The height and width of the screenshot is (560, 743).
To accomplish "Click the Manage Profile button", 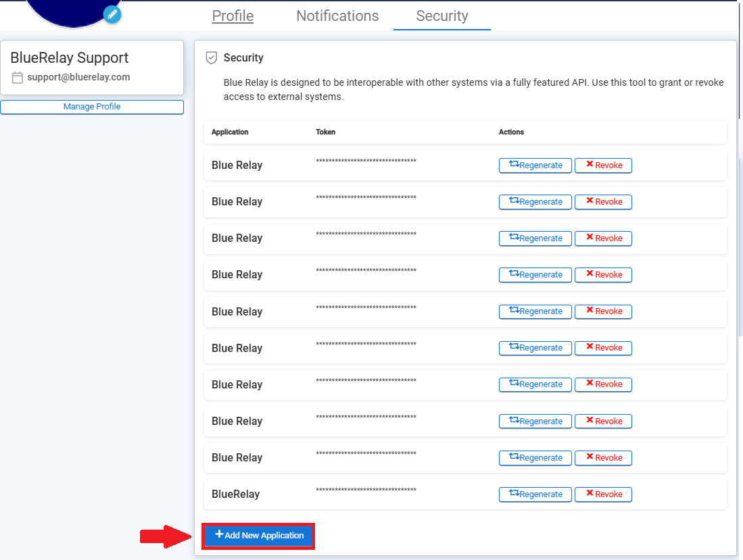I will [92, 107].
